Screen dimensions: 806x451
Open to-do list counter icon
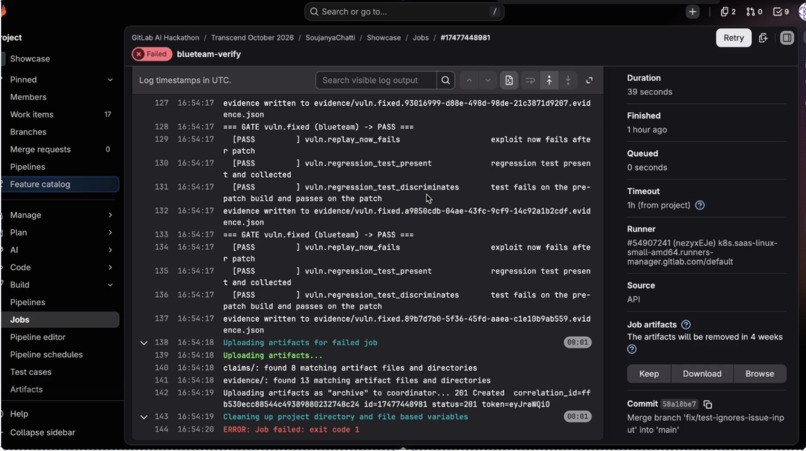pyautogui.click(x=781, y=12)
